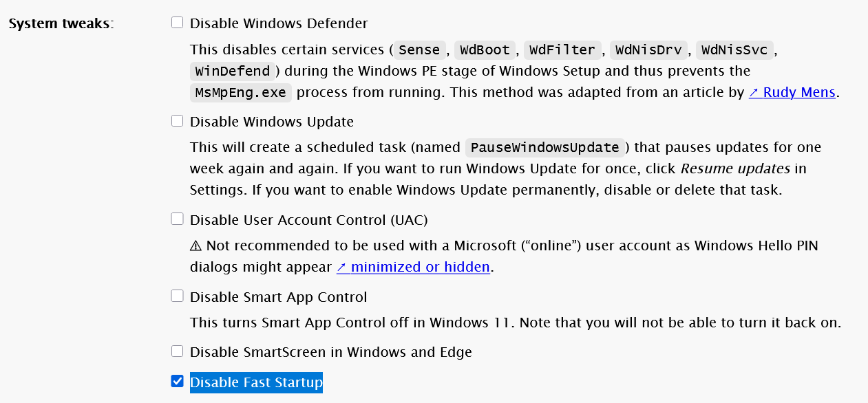Click the WdBoot service code tag
The height and width of the screenshot is (403, 868).
tap(485, 50)
